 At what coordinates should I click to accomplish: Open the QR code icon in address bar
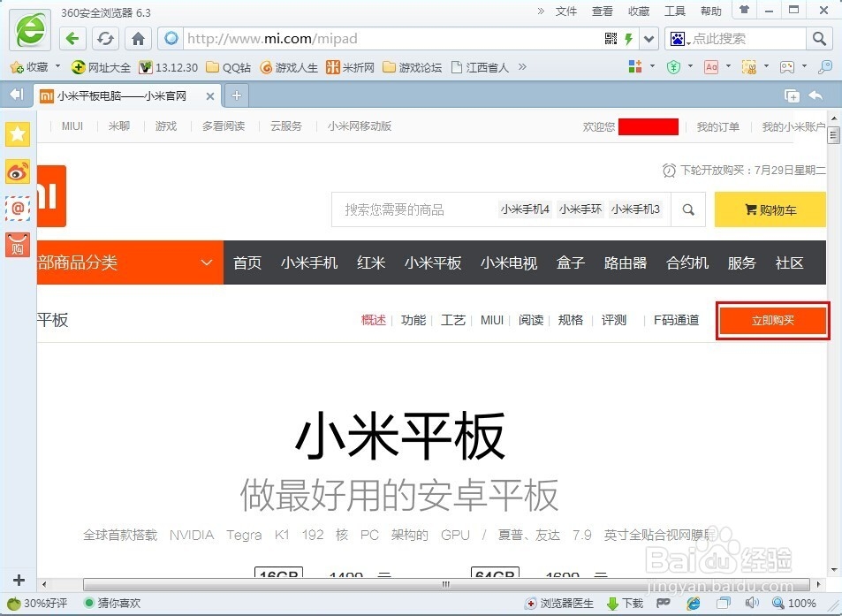pyautogui.click(x=611, y=39)
